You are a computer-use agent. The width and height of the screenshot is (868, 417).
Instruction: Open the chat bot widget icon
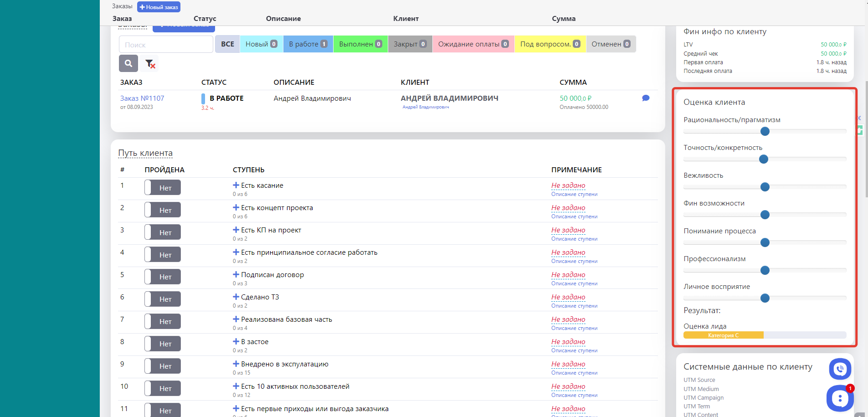point(840,398)
